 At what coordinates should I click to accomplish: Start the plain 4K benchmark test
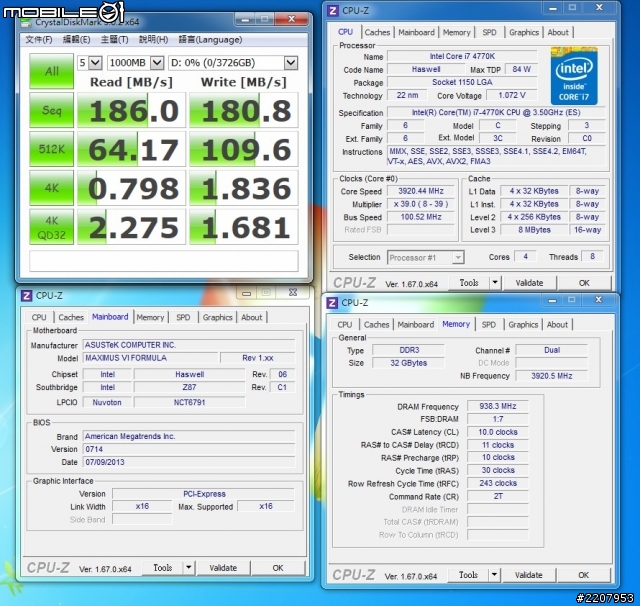coord(51,188)
